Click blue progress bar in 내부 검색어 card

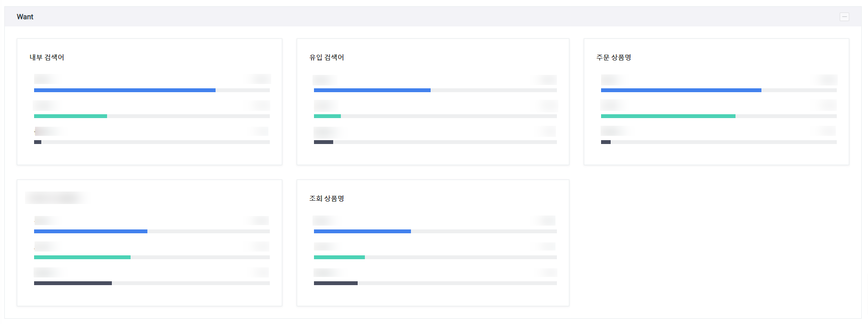[x=125, y=90]
